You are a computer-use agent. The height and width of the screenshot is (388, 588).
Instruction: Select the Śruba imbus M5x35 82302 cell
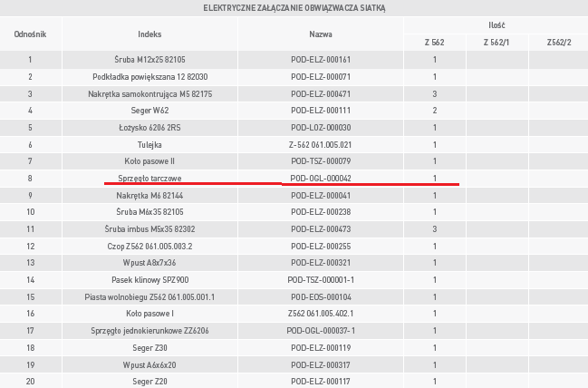pos(149,229)
